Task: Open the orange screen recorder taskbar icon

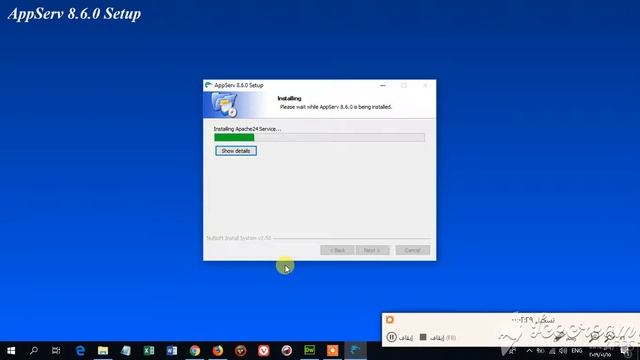Action: coord(332,351)
